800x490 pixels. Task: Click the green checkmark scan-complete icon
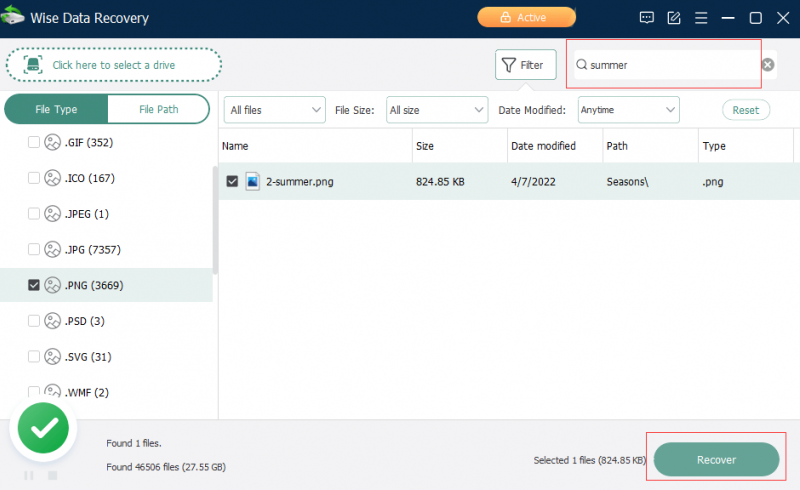pyautogui.click(x=43, y=428)
